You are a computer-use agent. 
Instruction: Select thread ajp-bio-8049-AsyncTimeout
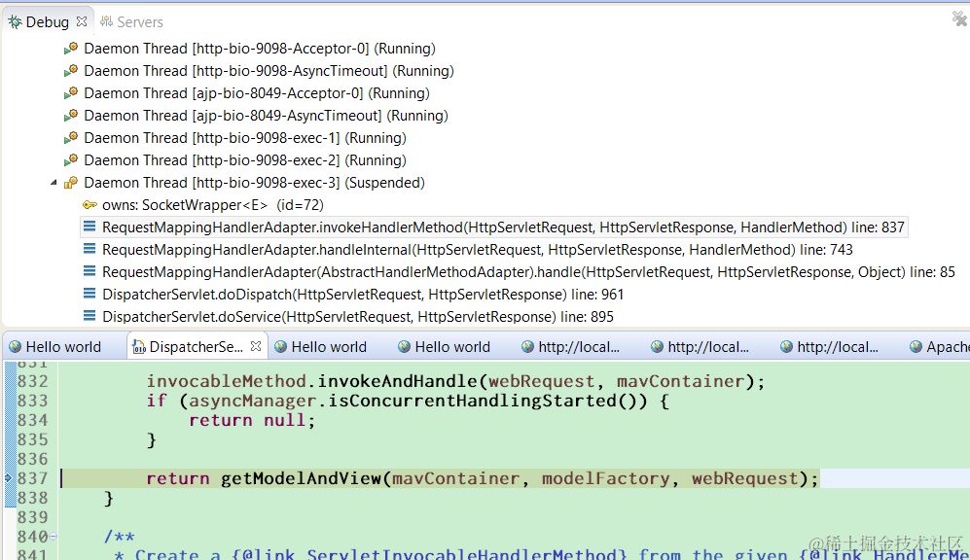(266, 116)
